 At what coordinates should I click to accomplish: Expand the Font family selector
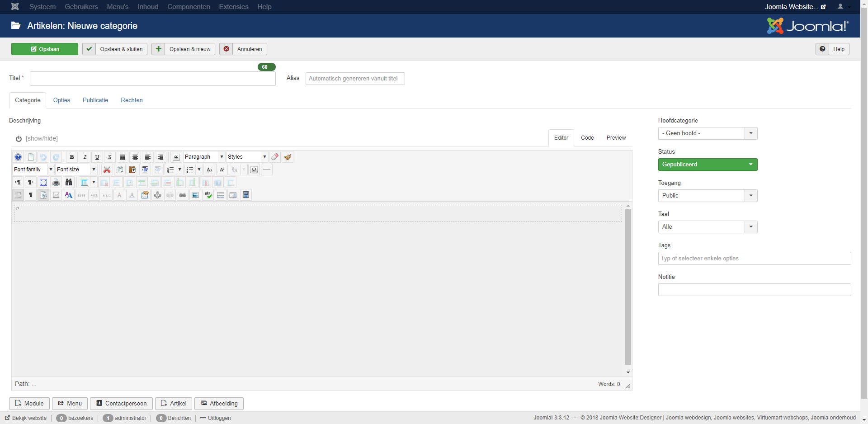pos(50,170)
